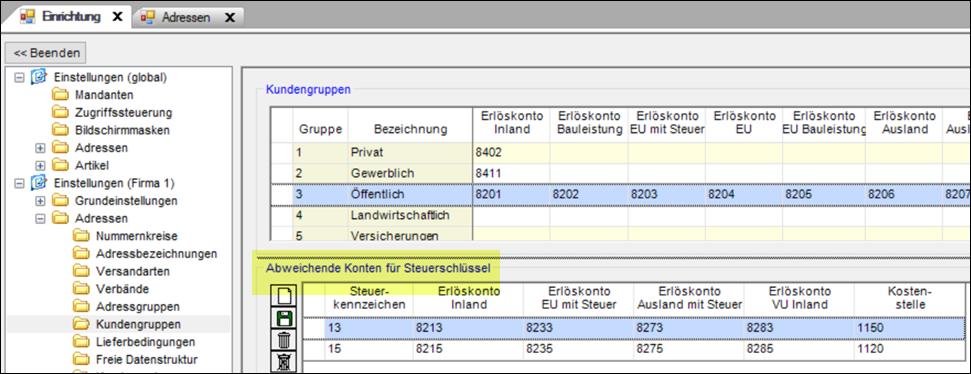The width and height of the screenshot is (971, 374).
Task: Click the Erlöskonto Inland cell 8215
Action: [x=467, y=349]
